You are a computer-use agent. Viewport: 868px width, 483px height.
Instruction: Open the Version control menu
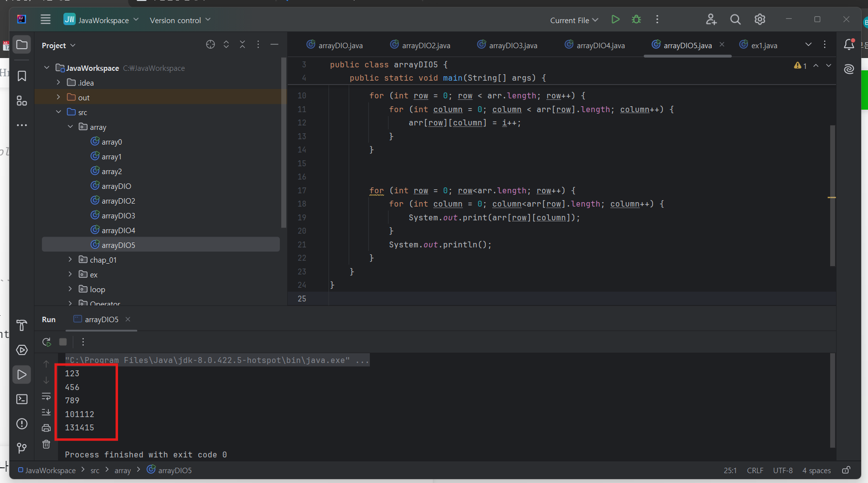[x=180, y=20]
